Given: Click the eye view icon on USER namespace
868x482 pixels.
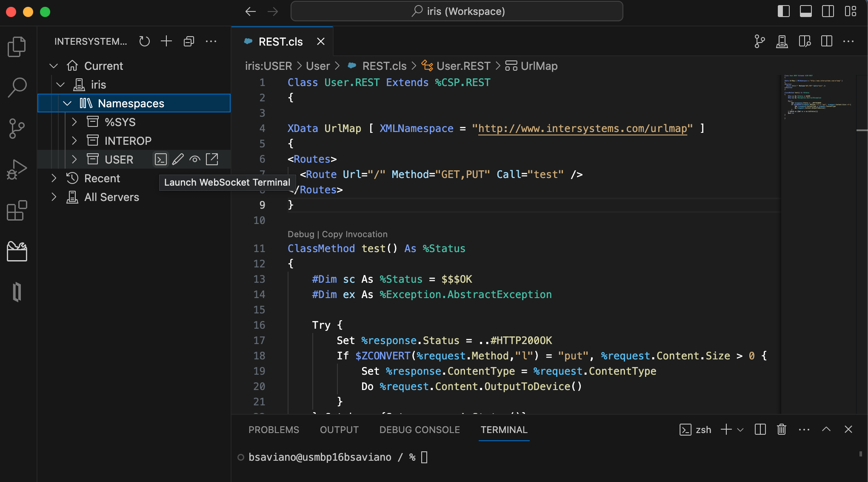Looking at the screenshot, I should coord(195,160).
